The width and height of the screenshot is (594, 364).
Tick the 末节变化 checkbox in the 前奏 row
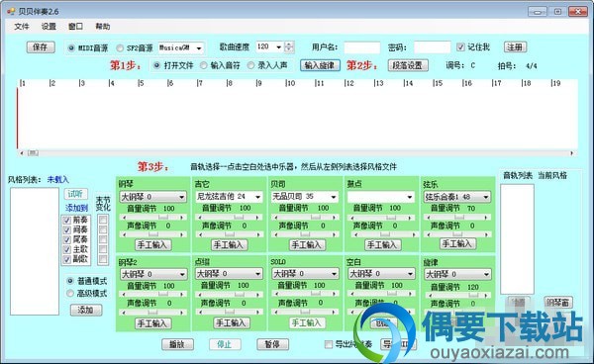click(x=103, y=220)
